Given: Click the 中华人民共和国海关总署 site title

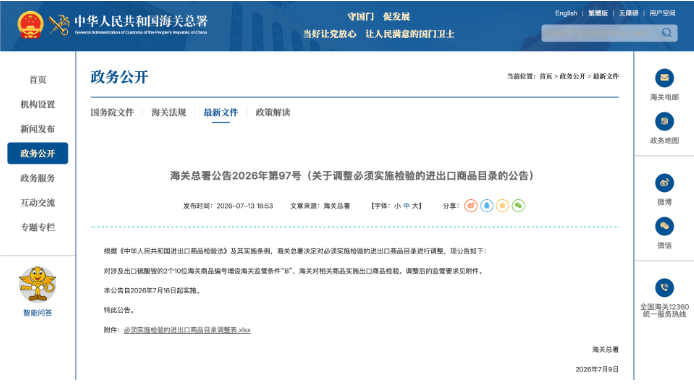Looking at the screenshot, I should pyautogui.click(x=141, y=21).
